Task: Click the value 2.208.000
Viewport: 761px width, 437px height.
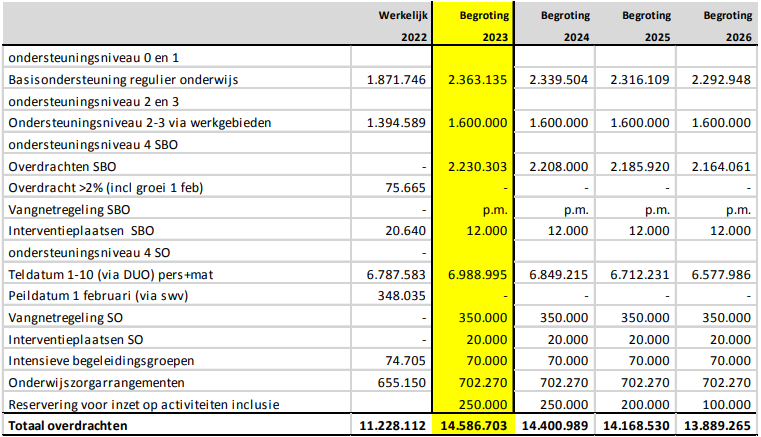Action: pyautogui.click(x=558, y=167)
